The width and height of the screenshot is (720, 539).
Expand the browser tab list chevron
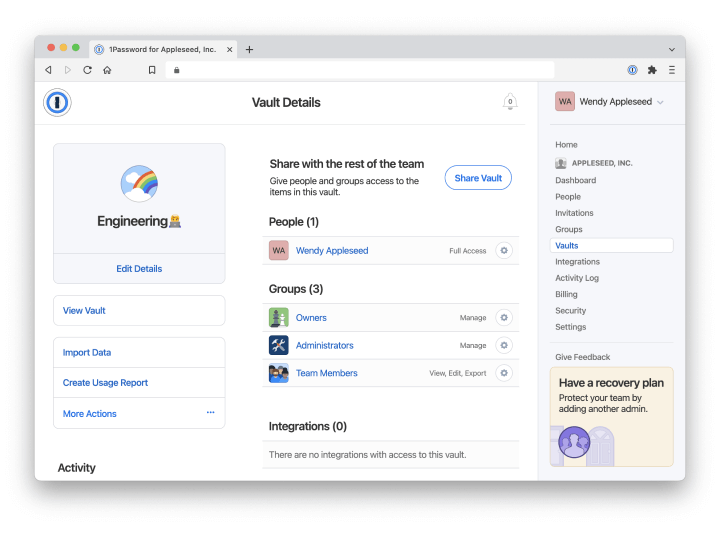pyautogui.click(x=672, y=50)
